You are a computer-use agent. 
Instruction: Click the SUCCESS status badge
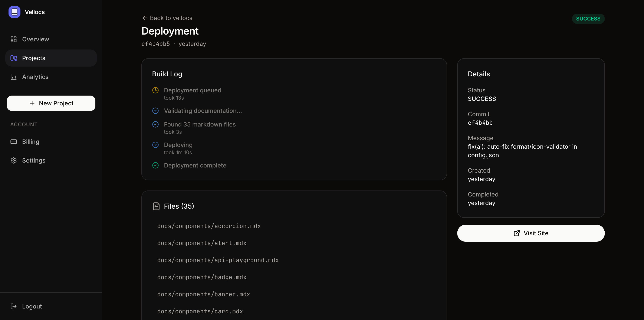588,19
